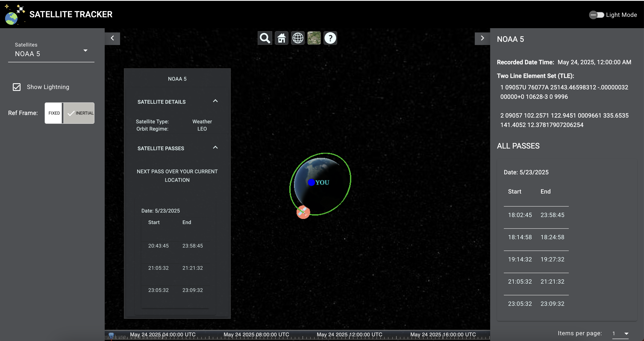Click timeline at May 24 12:00:00 UTC
Viewport: 644px width, 341px height.
[350, 335]
